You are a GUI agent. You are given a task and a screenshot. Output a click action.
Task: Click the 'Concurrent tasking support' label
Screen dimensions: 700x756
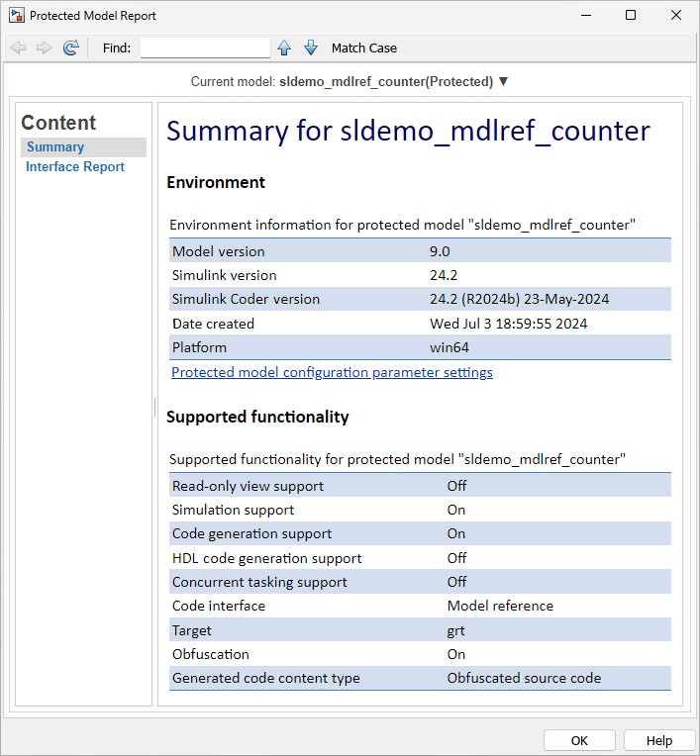tap(259, 582)
